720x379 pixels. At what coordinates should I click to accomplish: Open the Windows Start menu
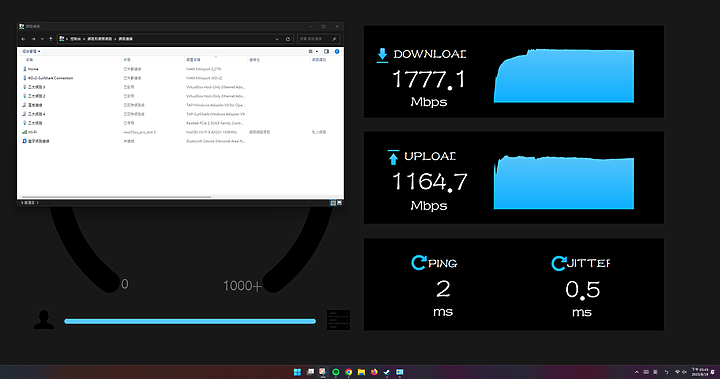tap(297, 372)
